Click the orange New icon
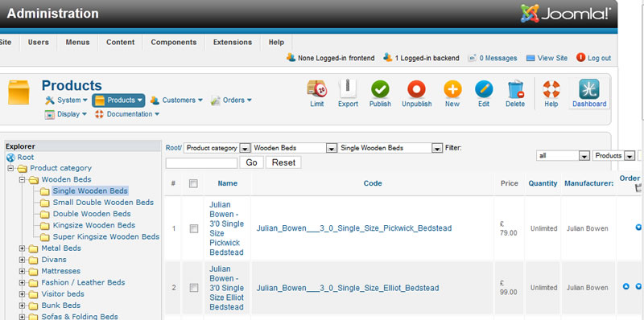The image size is (644, 320). (452, 89)
